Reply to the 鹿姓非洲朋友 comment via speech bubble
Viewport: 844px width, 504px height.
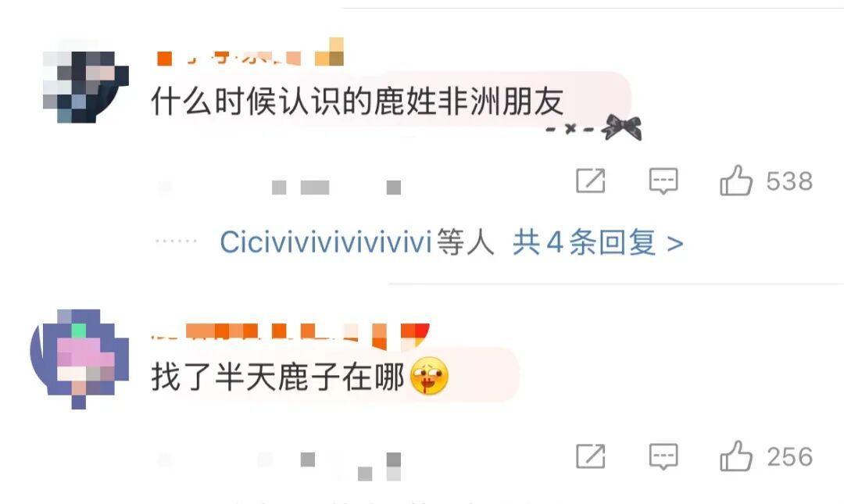point(663,181)
